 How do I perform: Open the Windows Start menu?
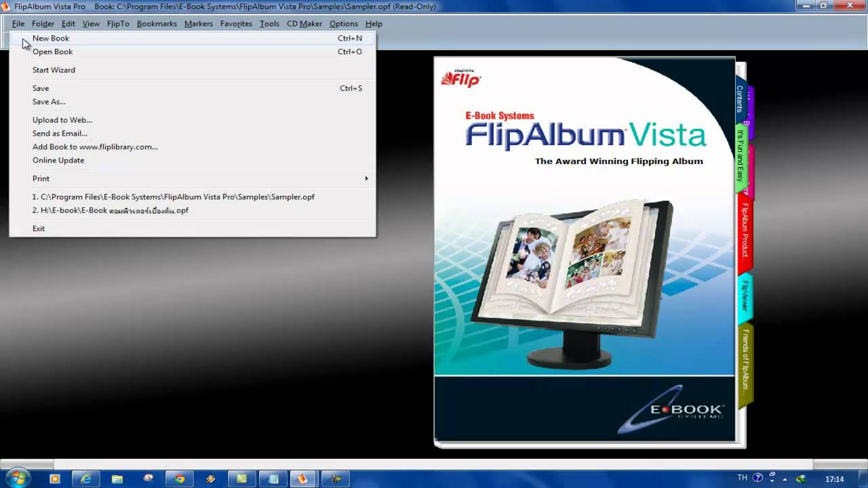click(18, 479)
